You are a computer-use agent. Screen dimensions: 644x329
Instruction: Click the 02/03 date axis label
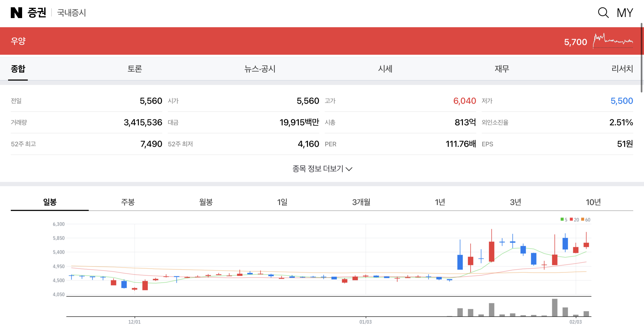point(576,322)
